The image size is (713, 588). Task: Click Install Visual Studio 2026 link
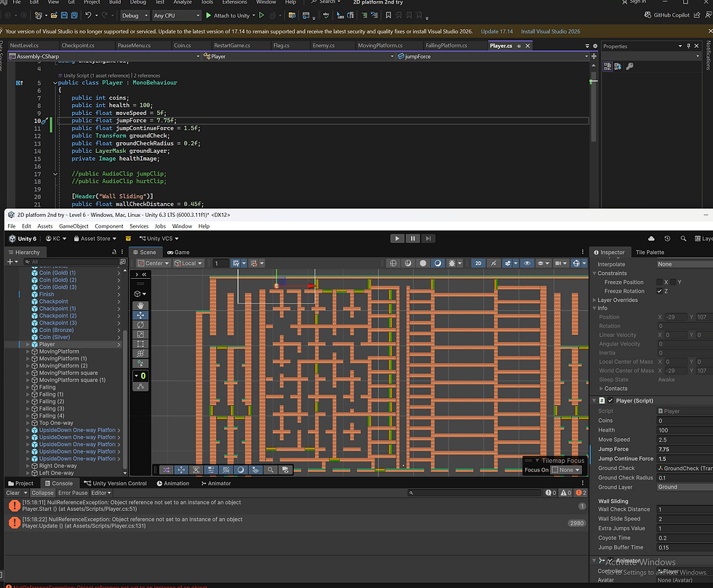[550, 31]
